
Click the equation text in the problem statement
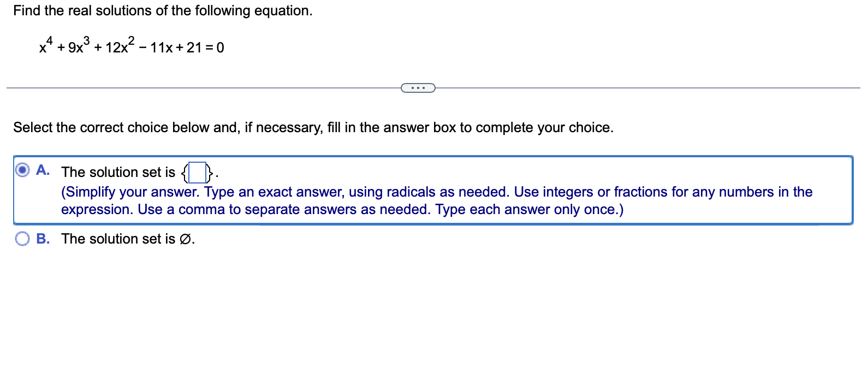click(130, 47)
